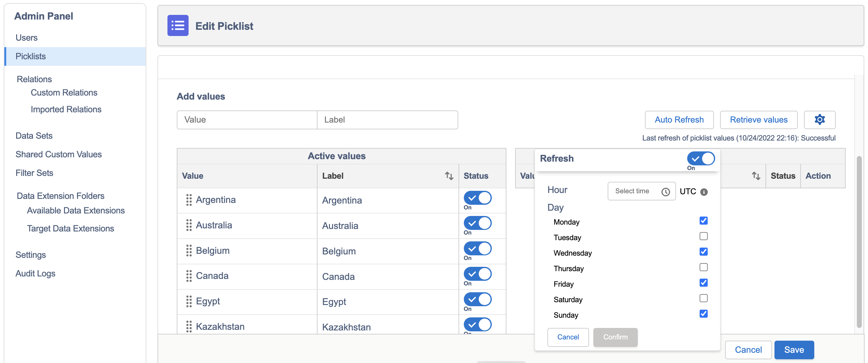868x363 pixels.
Task: Click sort arrows beside right Status column
Action: click(756, 176)
